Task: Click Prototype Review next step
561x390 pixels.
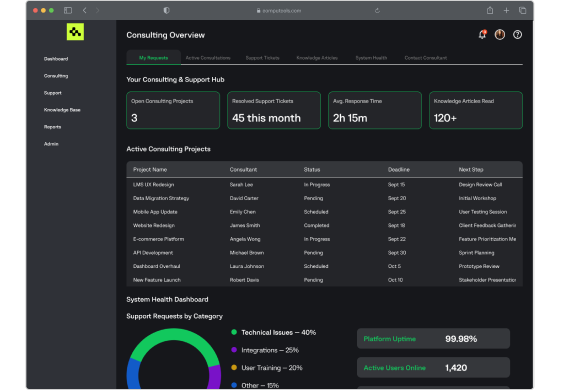Action: [479, 266]
